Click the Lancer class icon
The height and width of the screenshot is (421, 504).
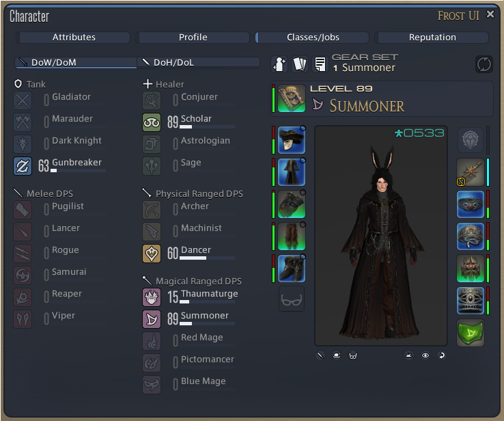[x=23, y=232]
